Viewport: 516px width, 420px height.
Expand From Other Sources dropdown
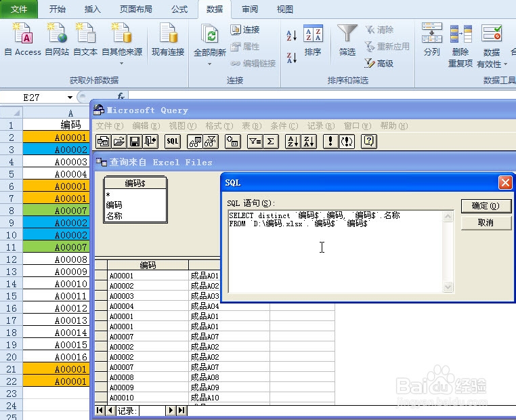(x=122, y=63)
